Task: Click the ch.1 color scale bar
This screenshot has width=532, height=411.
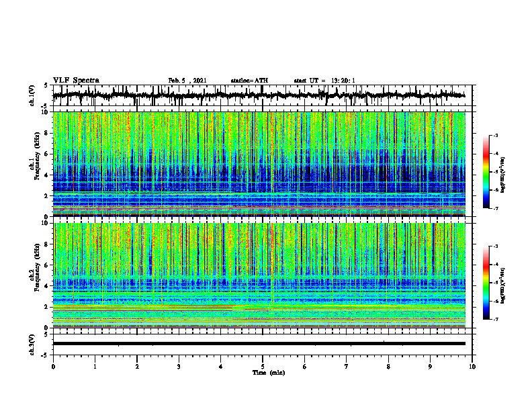Action: 486,172
